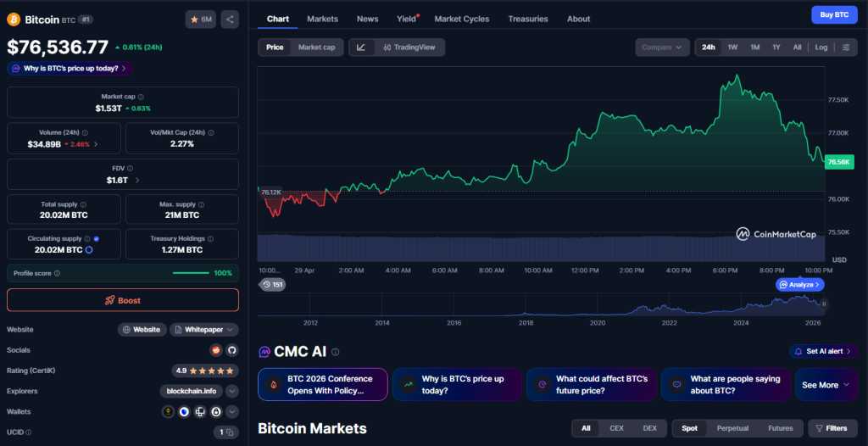Add Bitcoin to watchlist via star button
The width and height of the screenshot is (868, 446).
pos(200,19)
